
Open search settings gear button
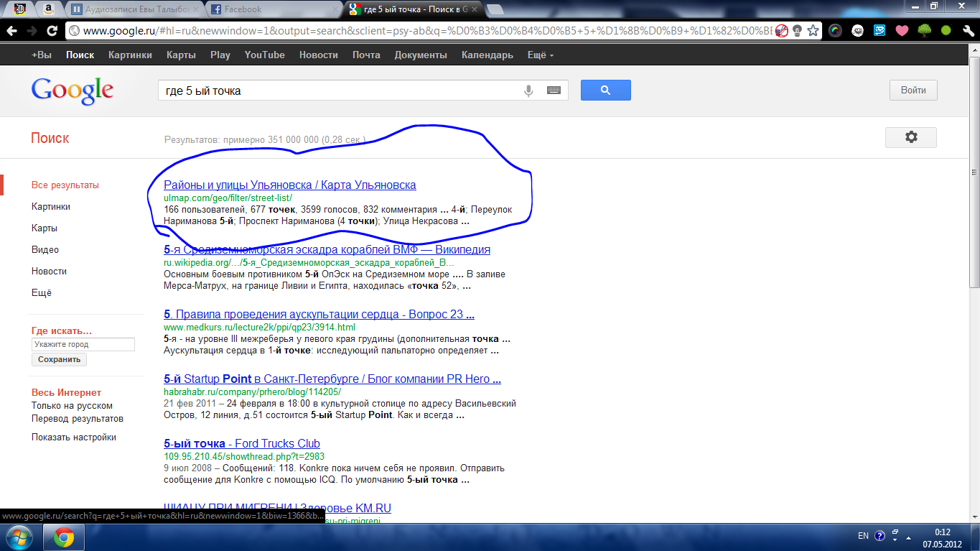coord(911,137)
